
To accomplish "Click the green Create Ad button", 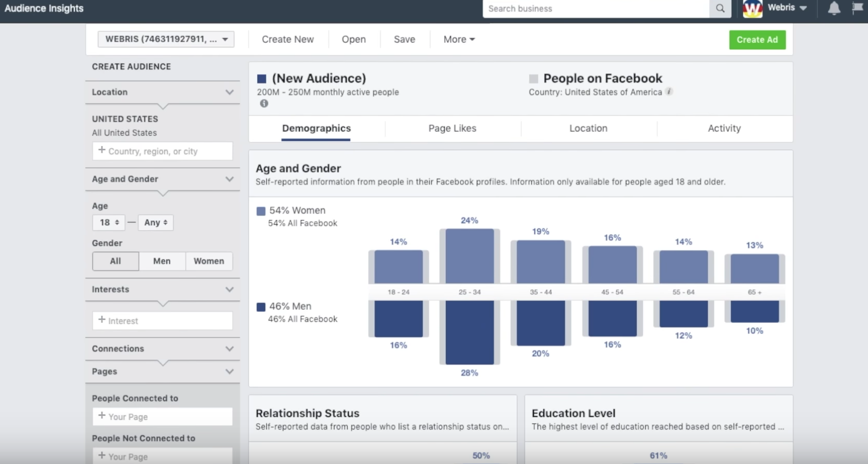I will click(757, 40).
